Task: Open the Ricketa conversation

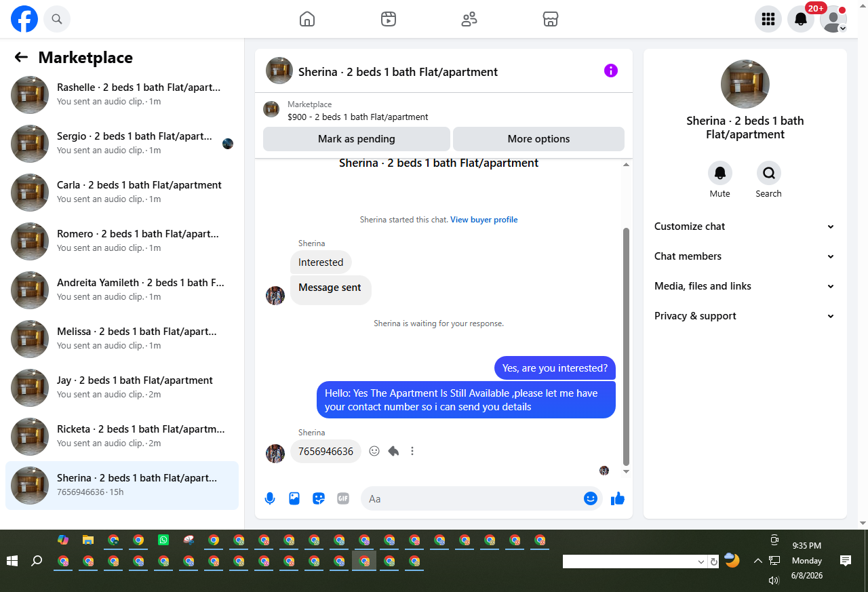Action: (122, 437)
